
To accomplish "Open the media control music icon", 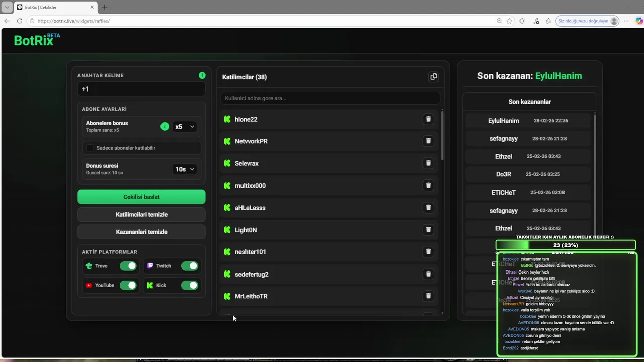I will pos(536,21).
